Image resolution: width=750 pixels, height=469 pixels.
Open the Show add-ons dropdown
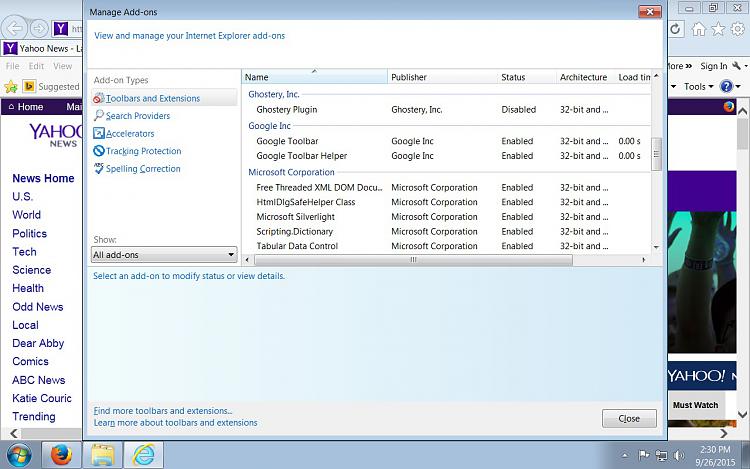point(164,255)
